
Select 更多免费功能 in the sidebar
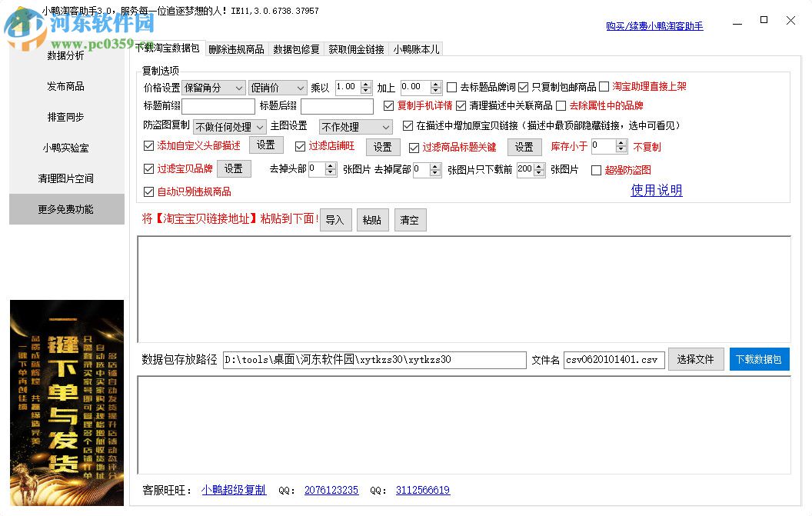pos(67,208)
